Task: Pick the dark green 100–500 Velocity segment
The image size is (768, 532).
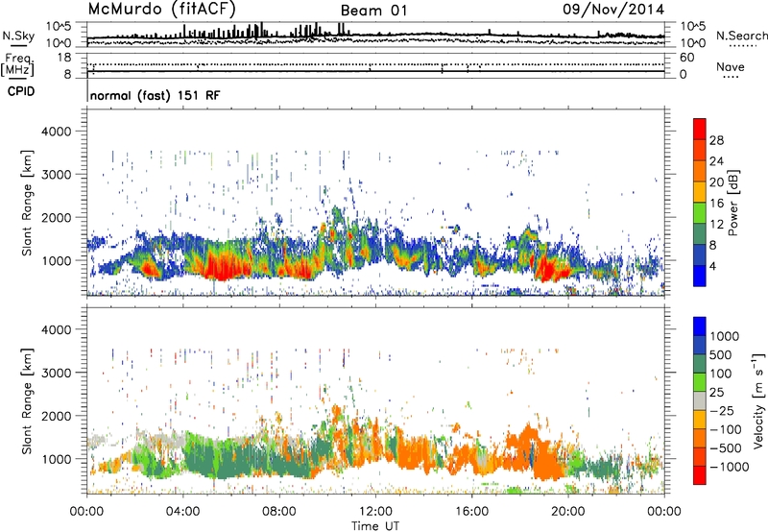Action: (700, 364)
